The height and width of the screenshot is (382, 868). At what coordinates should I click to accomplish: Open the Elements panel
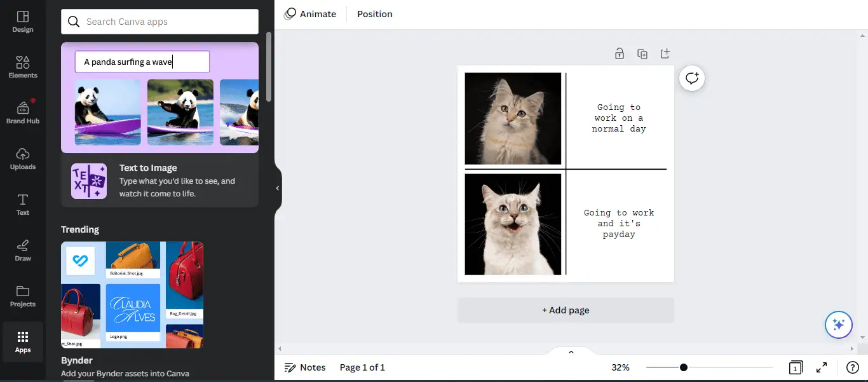23,66
